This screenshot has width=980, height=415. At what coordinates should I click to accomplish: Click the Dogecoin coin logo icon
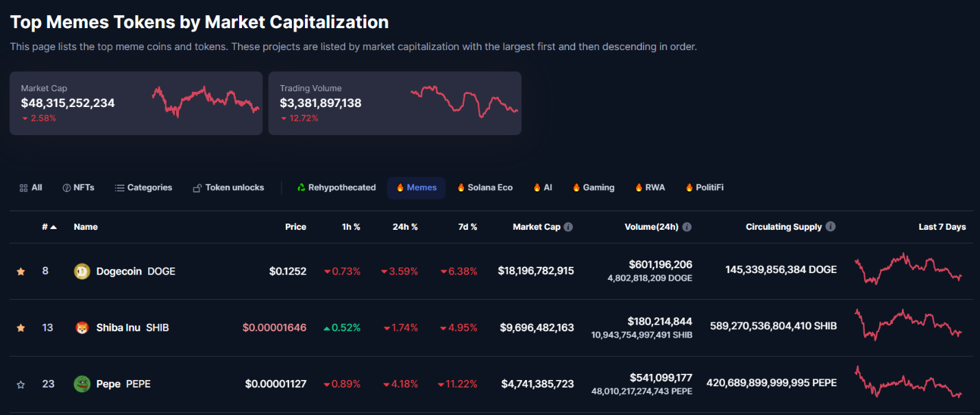(x=82, y=271)
